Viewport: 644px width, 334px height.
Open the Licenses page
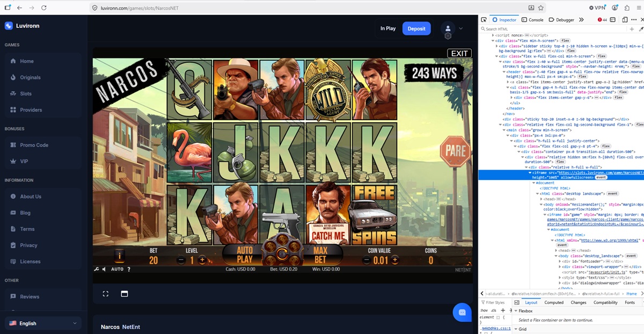pos(43,262)
